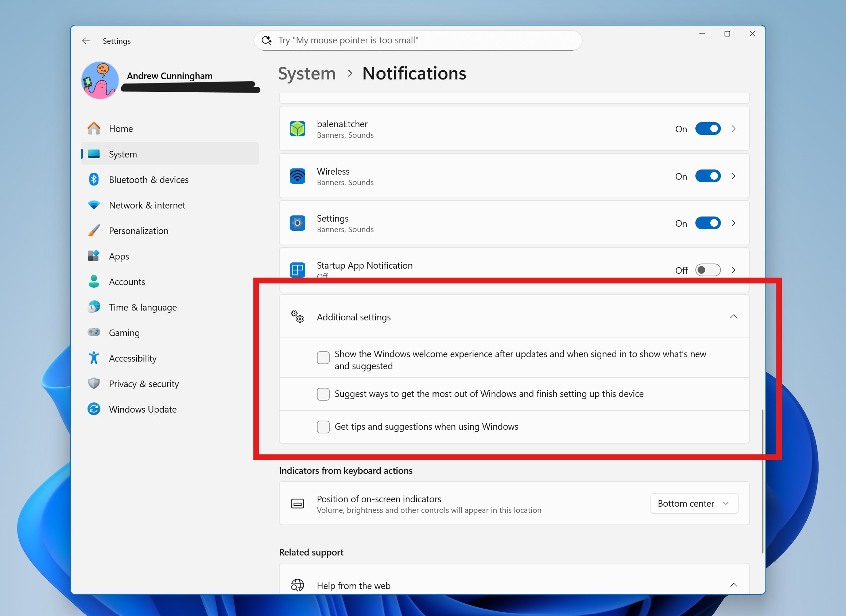Viewport: 846px width, 616px height.
Task: Click the Startup App Notification icon
Action: point(297,270)
